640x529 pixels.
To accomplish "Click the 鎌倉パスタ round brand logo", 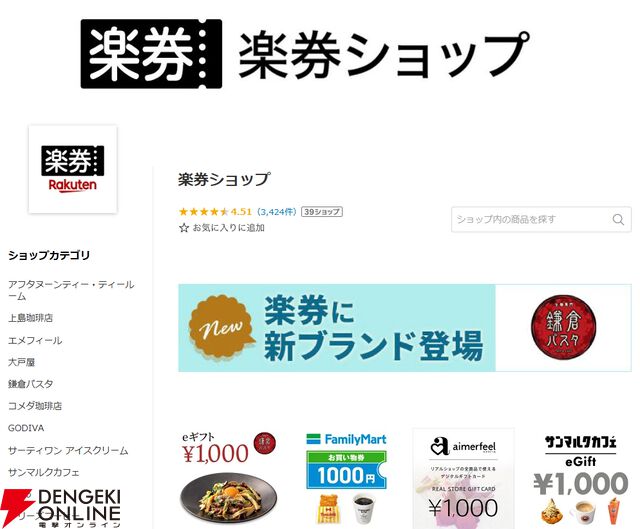I will 563,327.
